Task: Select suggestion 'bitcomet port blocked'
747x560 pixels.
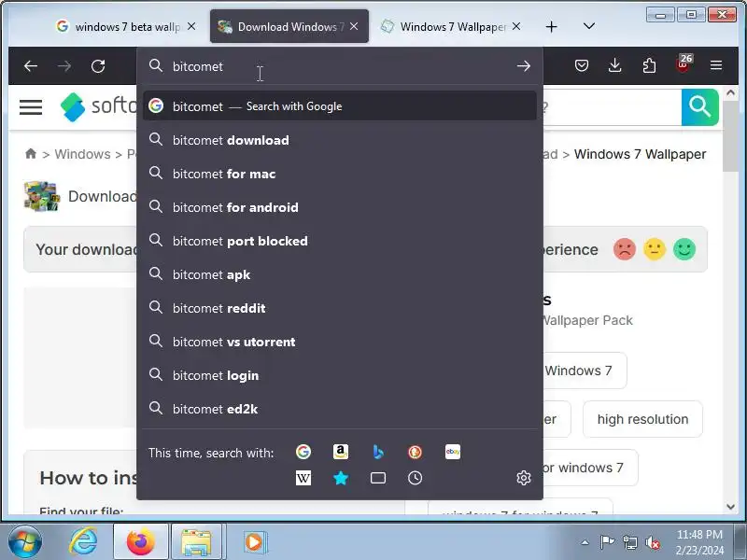Action: (x=340, y=241)
